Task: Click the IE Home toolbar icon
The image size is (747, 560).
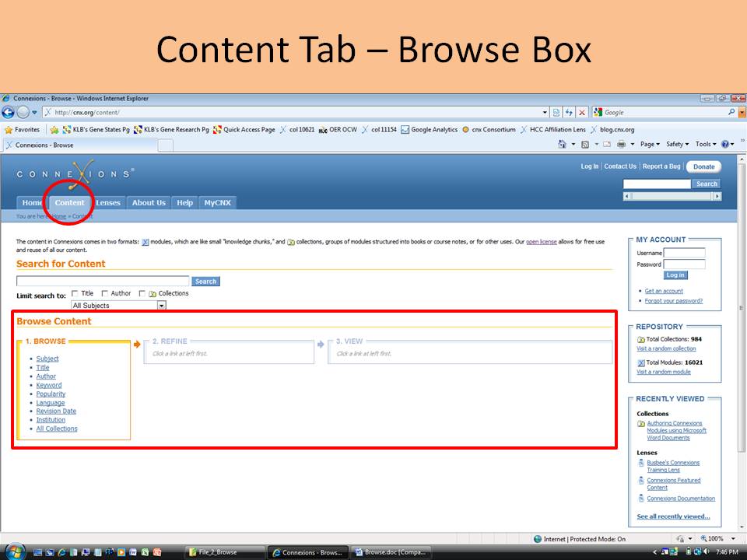Action: [562, 145]
